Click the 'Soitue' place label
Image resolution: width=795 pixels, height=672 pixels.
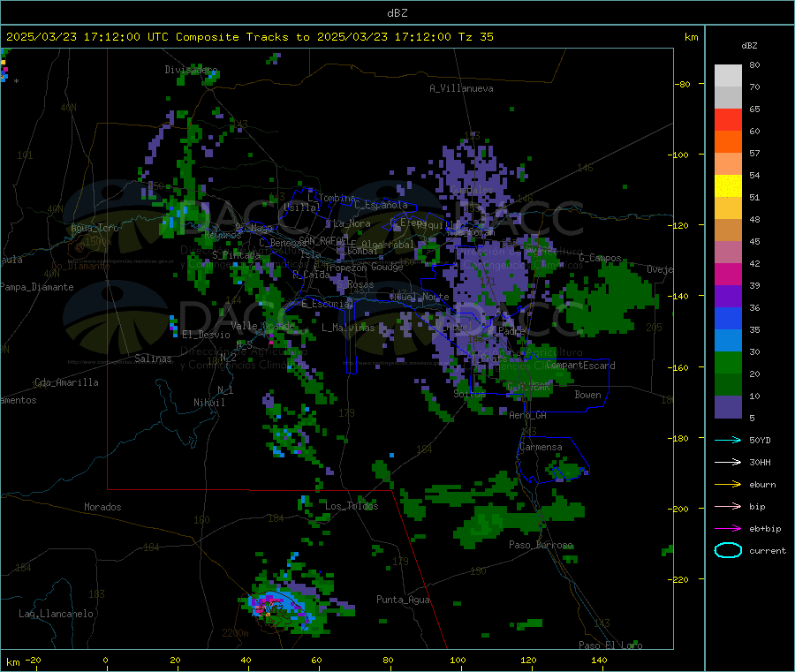click(469, 394)
